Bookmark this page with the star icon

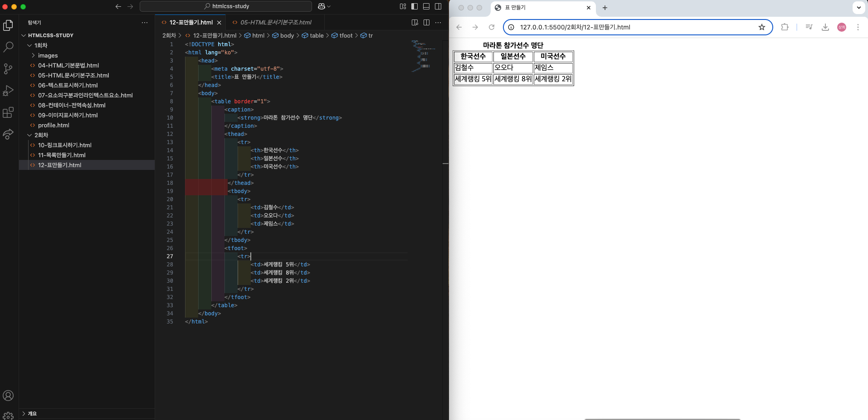762,27
